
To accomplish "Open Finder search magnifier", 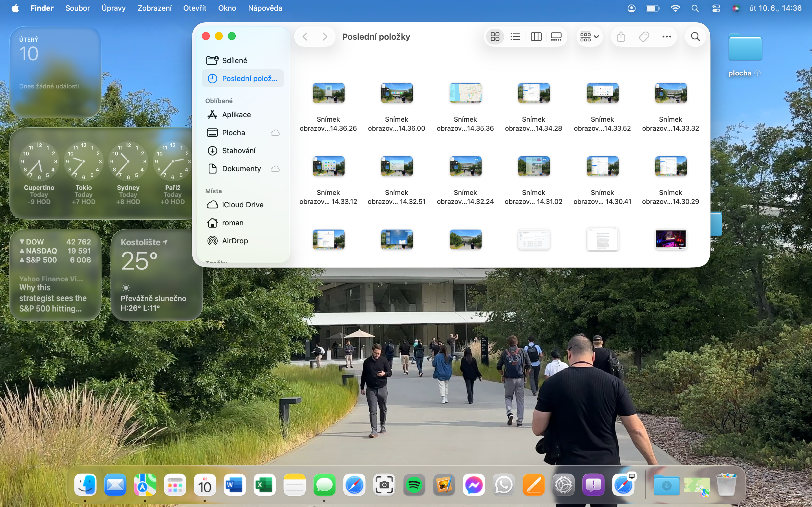I will [x=695, y=37].
